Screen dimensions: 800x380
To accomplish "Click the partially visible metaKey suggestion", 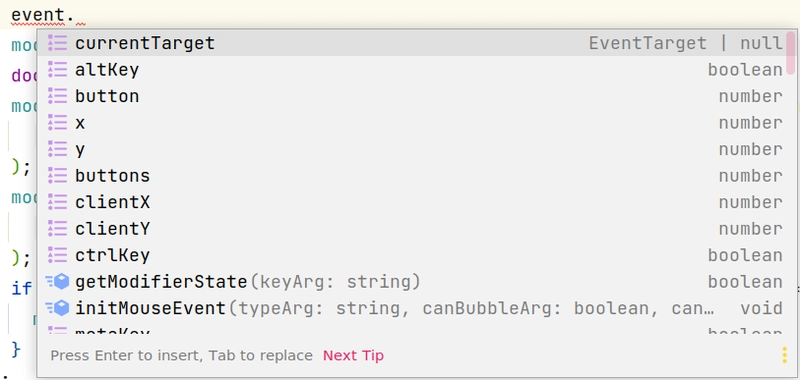I will click(415, 329).
